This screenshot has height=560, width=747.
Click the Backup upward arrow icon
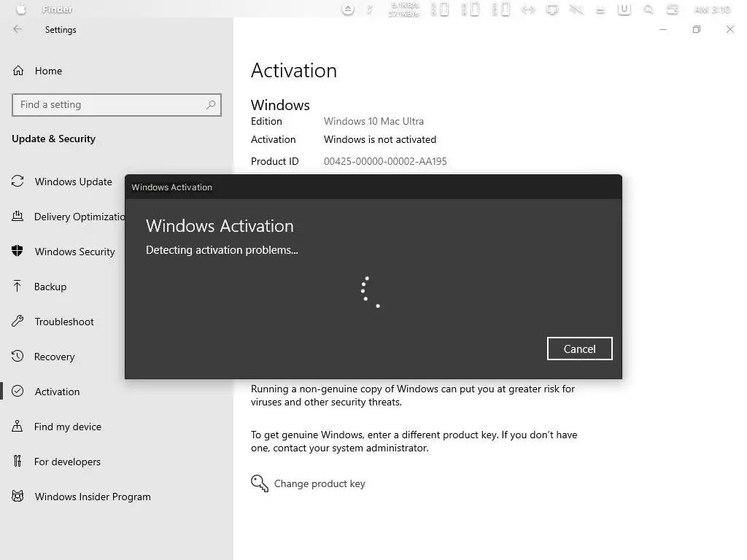click(x=18, y=286)
